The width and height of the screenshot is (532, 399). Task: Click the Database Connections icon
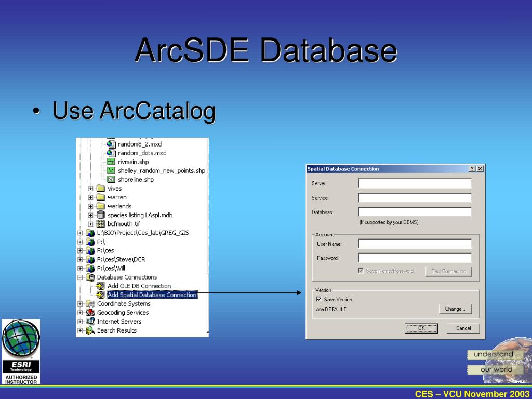90,277
